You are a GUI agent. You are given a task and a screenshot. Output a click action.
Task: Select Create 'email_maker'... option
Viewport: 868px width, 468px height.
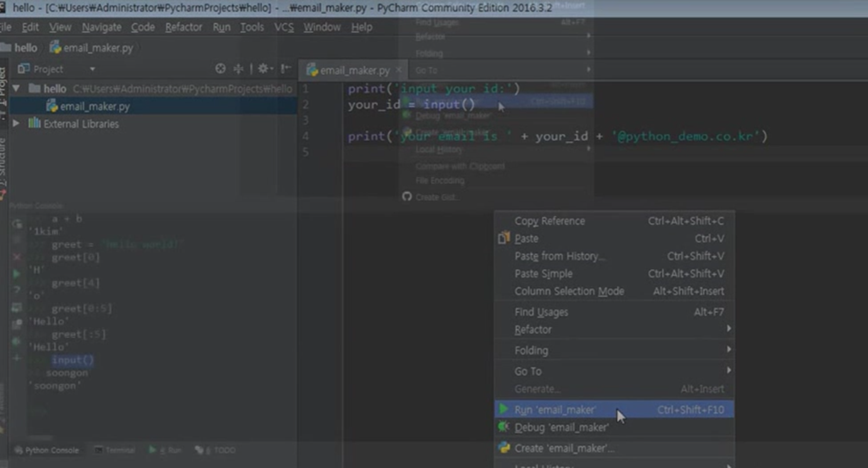coord(614,448)
